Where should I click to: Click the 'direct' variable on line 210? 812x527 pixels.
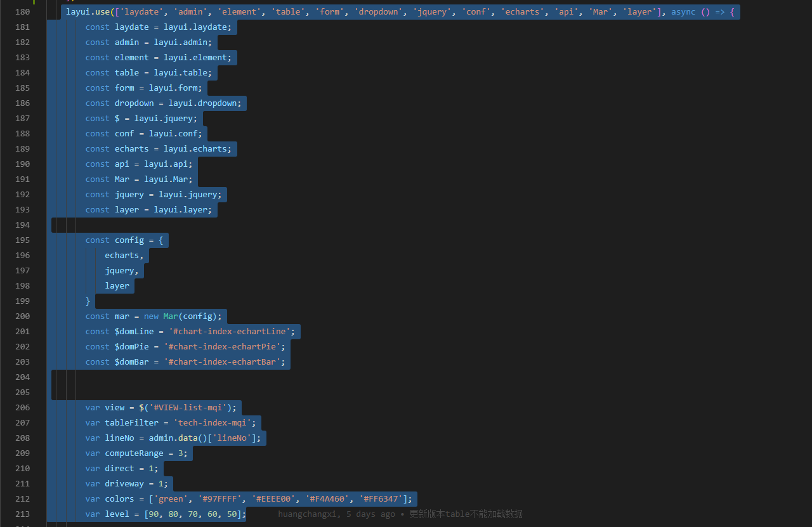point(120,469)
